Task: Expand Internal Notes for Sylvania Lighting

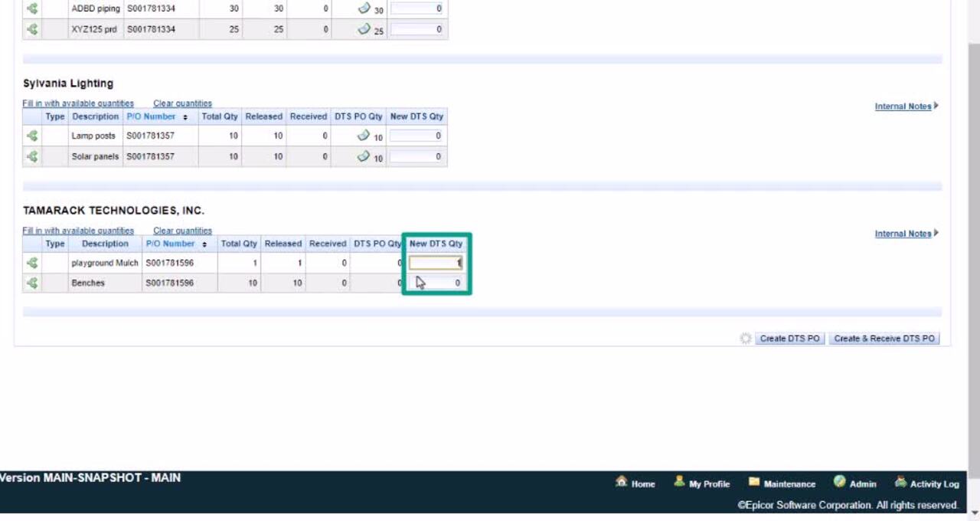Action: tap(906, 106)
